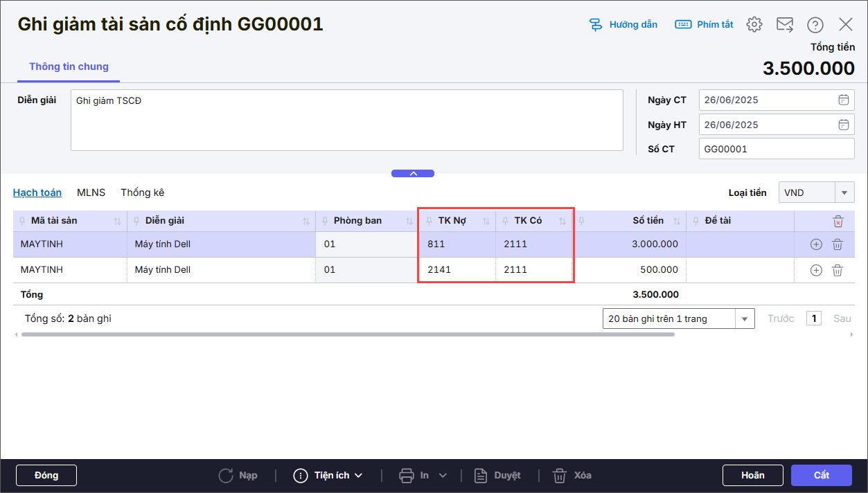Viewport: 868px width, 493px height.
Task: Click the horizontal scrollbar under table
Action: coord(346,334)
